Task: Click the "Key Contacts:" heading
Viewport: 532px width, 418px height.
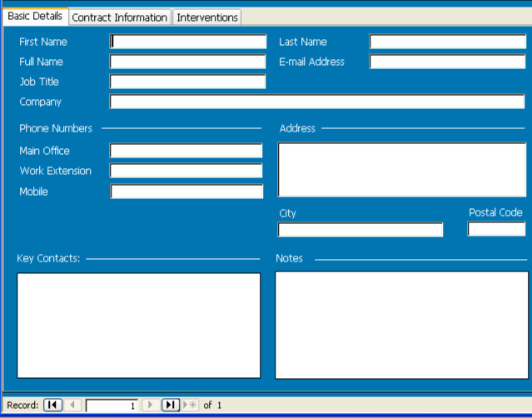Action: [48, 258]
